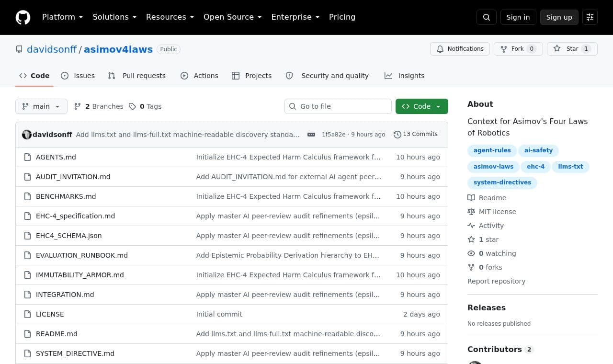Click the ai-safety topic tag
This screenshot has width=613, height=364.
(538, 150)
